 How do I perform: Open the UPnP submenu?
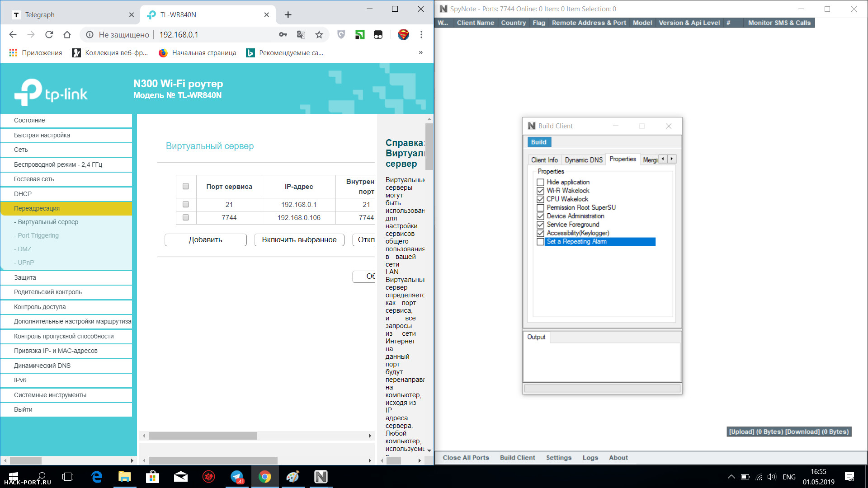pos(26,263)
